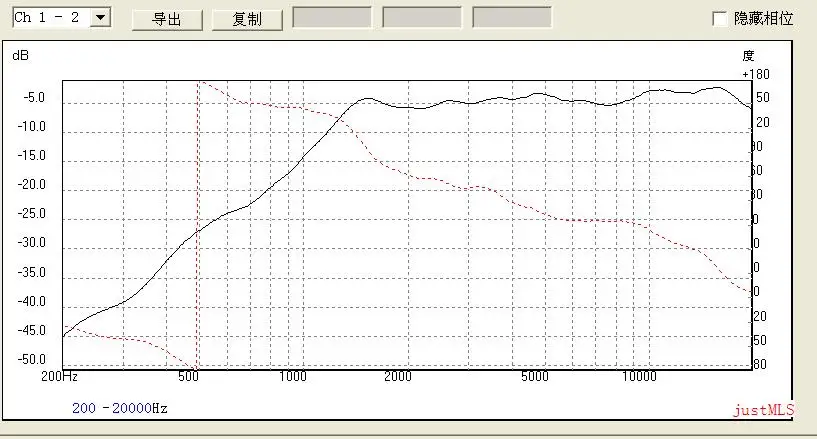The image size is (817, 439).
Task: Click the -10.0 dB axis value
Action: coord(31,127)
